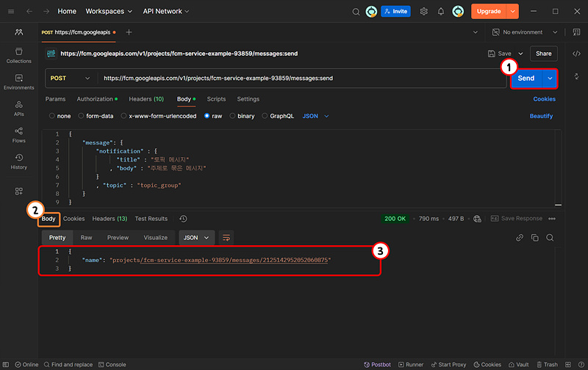This screenshot has height=370, width=588.
Task: Open the tabs list chevron
Action: 475,32
